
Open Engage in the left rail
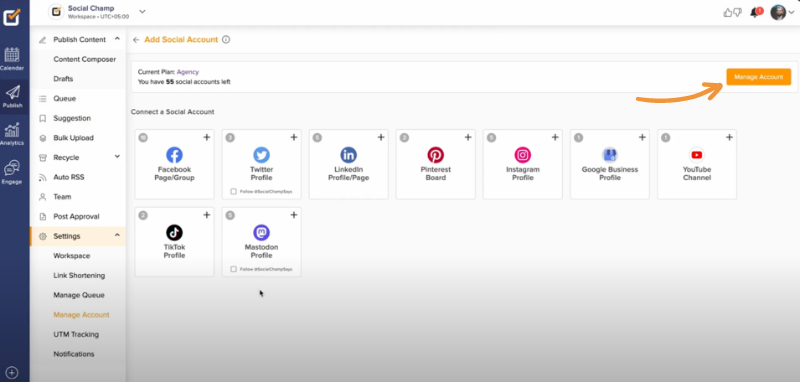pyautogui.click(x=12, y=172)
